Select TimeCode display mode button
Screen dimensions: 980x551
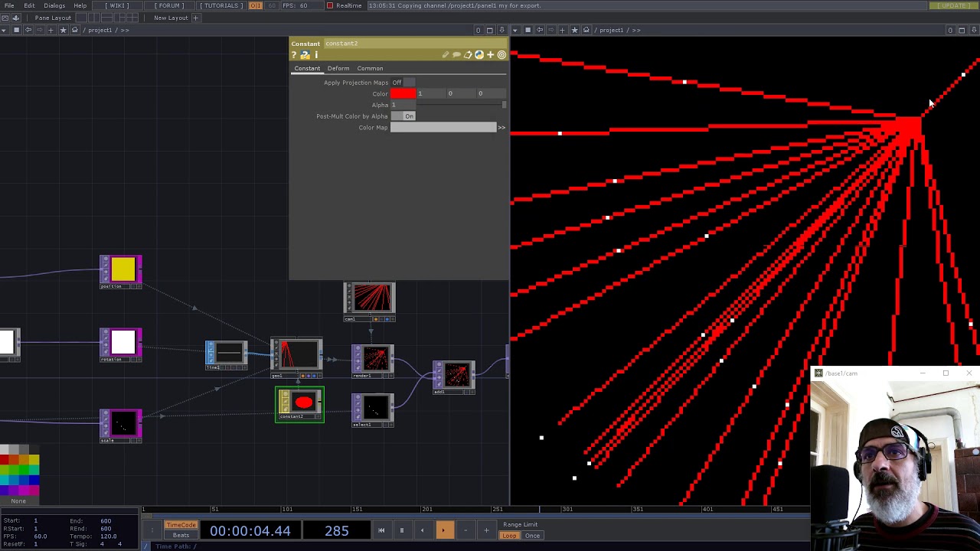(x=181, y=525)
